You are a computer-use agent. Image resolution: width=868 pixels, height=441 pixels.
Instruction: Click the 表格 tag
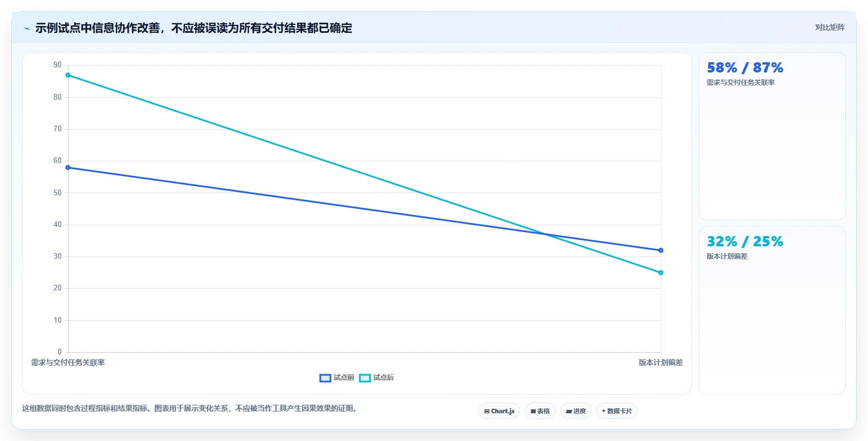pos(540,411)
